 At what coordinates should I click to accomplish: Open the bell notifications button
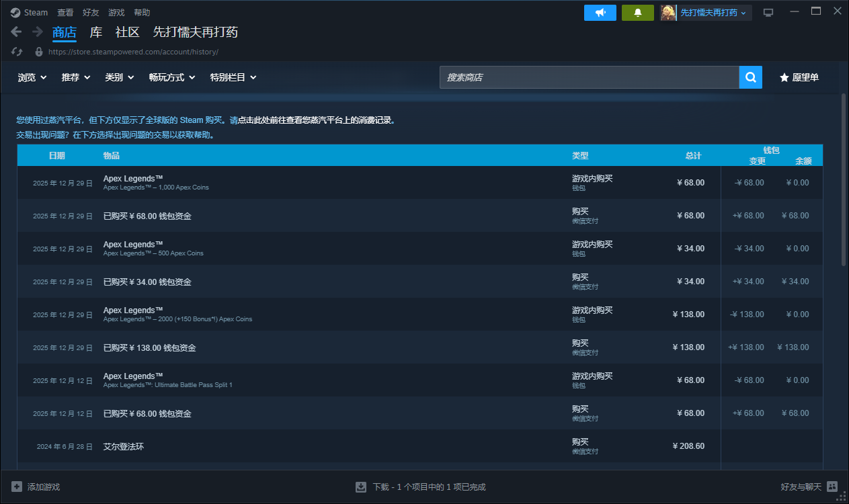[637, 13]
